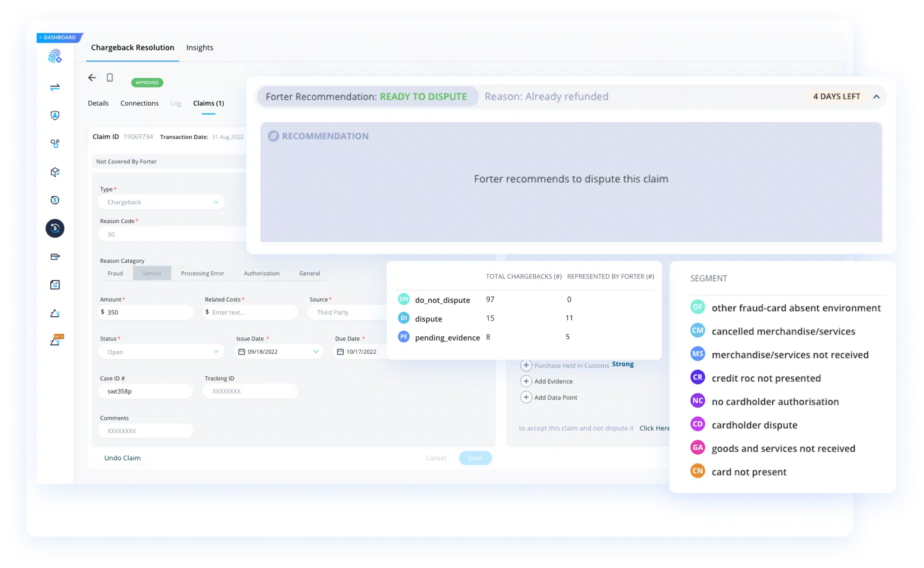
Task: Click the Related Costs input field
Action: (250, 312)
